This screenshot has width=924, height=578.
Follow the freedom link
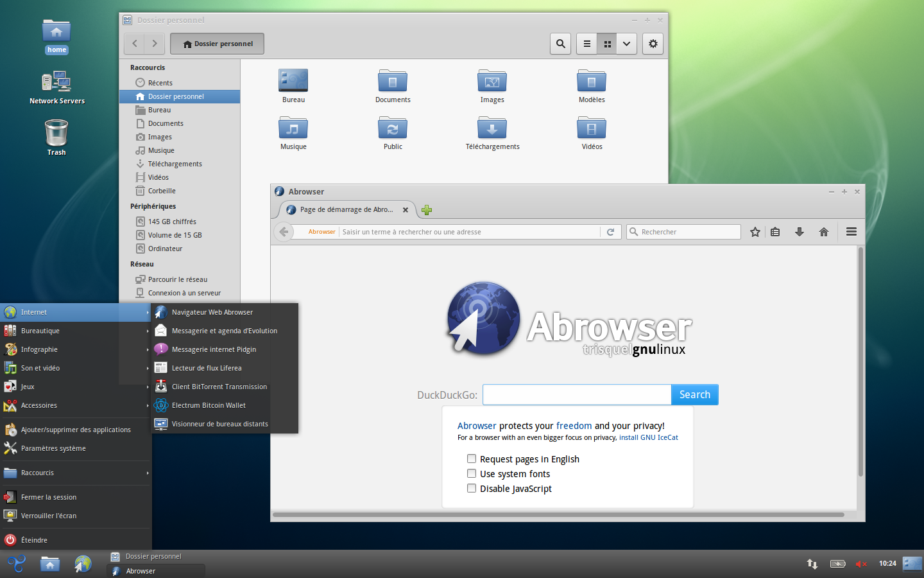point(574,426)
